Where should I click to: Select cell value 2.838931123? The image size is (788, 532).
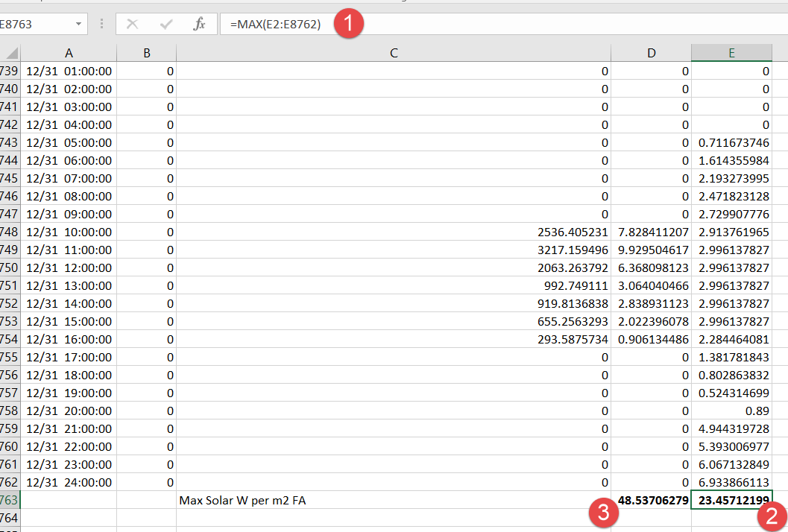coord(653,304)
